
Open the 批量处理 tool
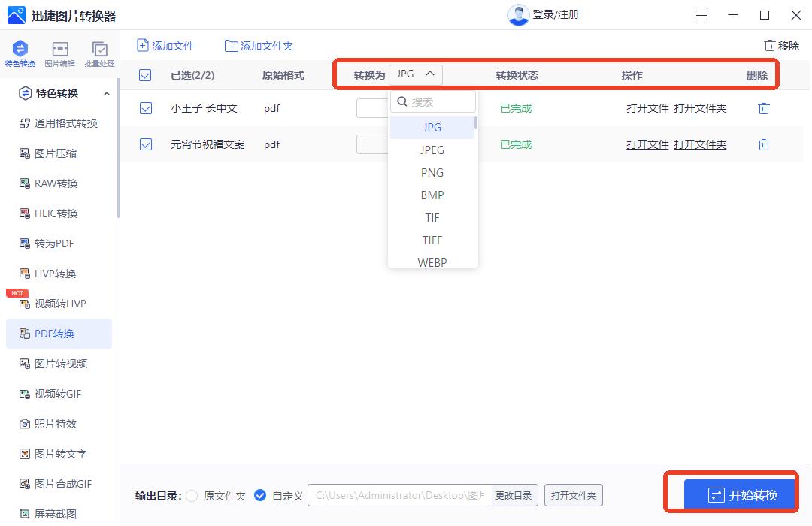pyautogui.click(x=98, y=53)
